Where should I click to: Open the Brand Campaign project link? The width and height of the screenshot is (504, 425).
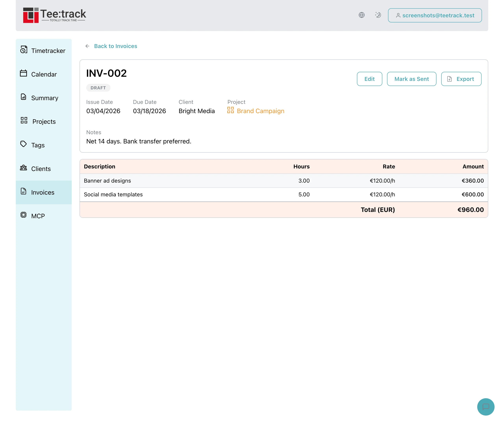tap(260, 111)
